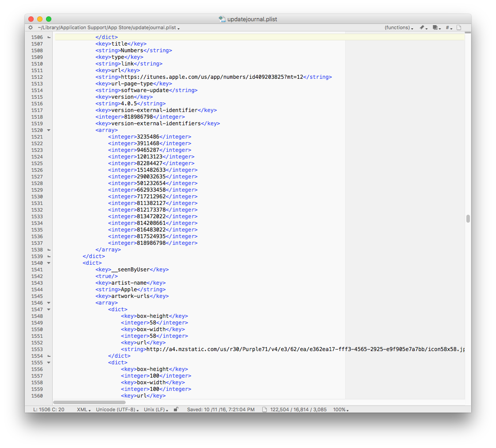496x448 pixels.
Task: Click the horizontal scrollbar thumb
Action: point(89,402)
